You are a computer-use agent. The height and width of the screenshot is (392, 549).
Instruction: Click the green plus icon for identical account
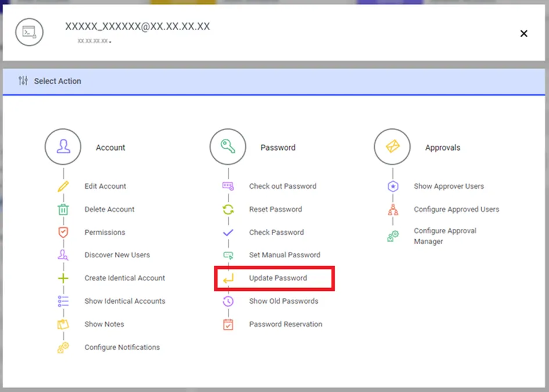(63, 278)
